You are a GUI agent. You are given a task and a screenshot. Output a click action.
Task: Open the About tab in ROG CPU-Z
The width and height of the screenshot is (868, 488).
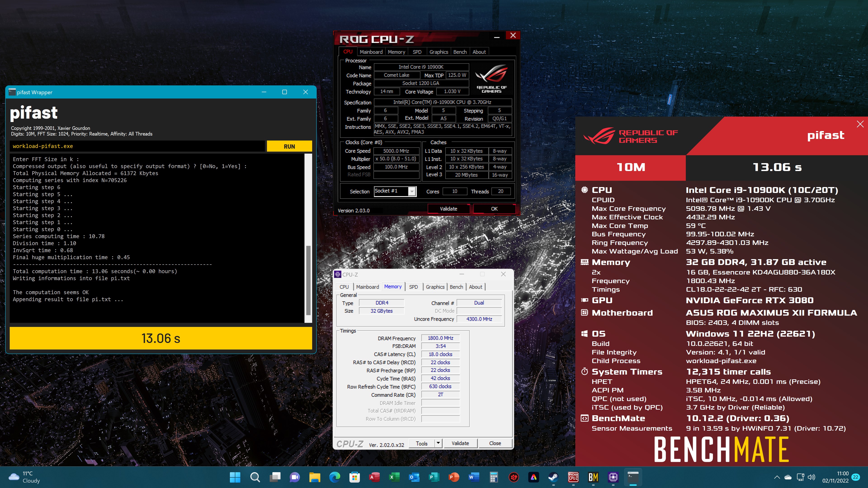(x=479, y=52)
